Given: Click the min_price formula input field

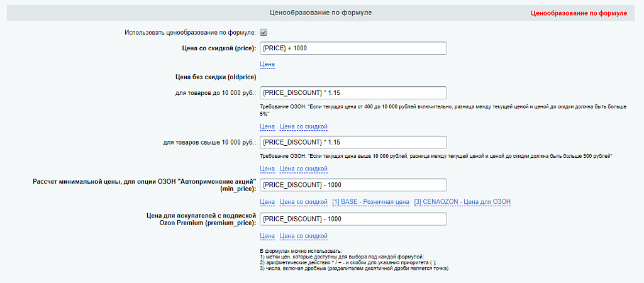Looking at the screenshot, I should coord(353,185).
